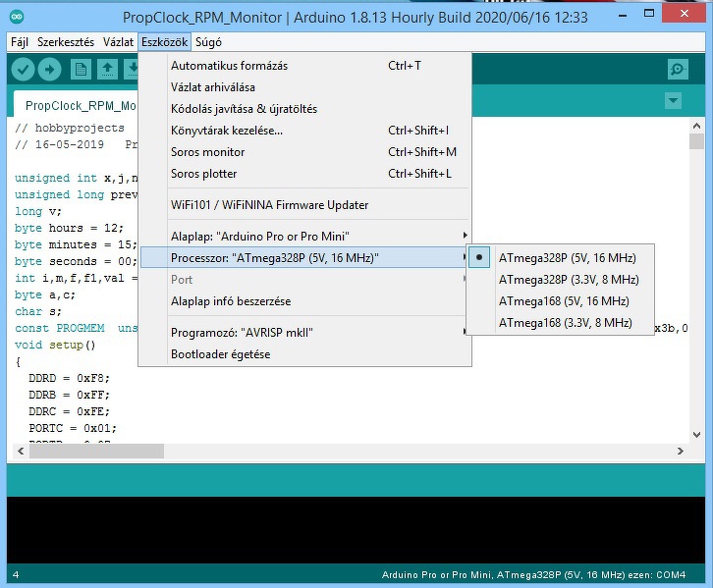The image size is (713, 588).
Task: Close the Arduino window
Action: point(684,13)
